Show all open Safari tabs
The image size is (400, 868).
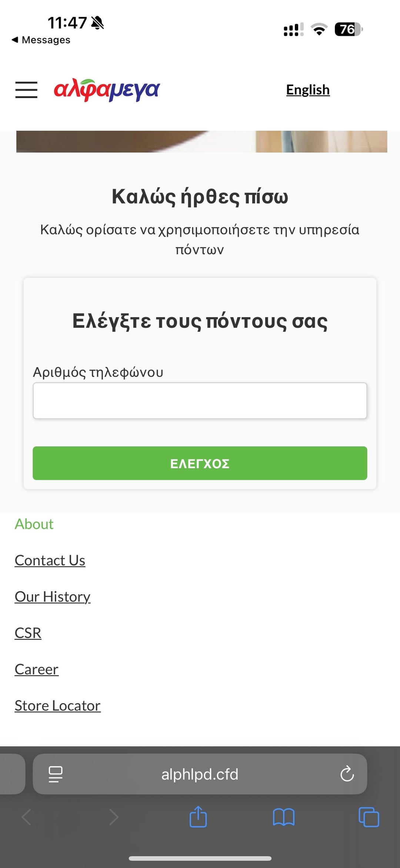(x=369, y=817)
